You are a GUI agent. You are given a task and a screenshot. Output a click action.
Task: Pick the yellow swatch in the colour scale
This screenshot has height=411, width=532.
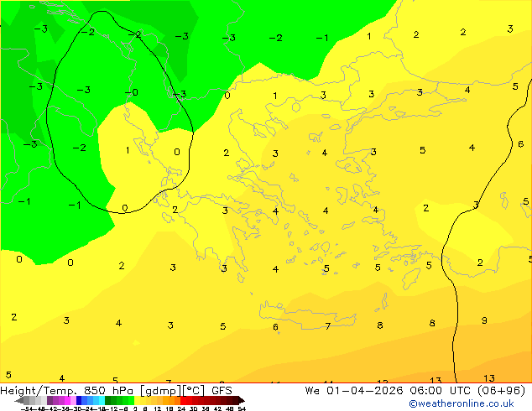pyautogui.click(x=137, y=400)
